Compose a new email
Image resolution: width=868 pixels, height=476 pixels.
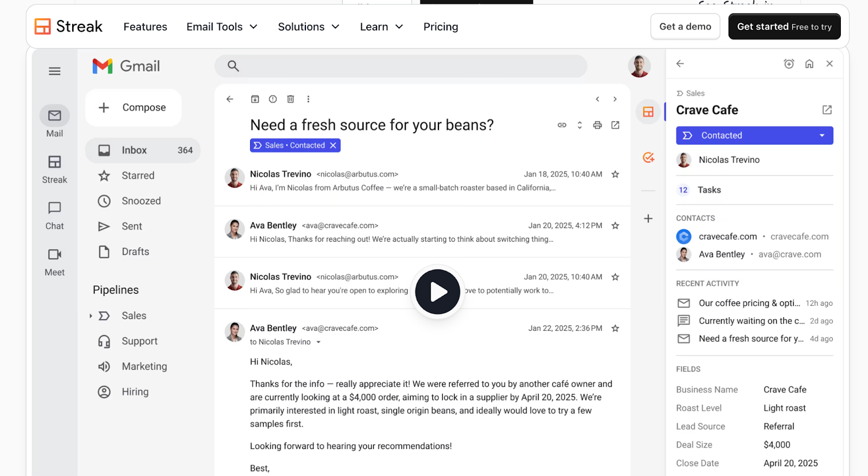tap(133, 107)
